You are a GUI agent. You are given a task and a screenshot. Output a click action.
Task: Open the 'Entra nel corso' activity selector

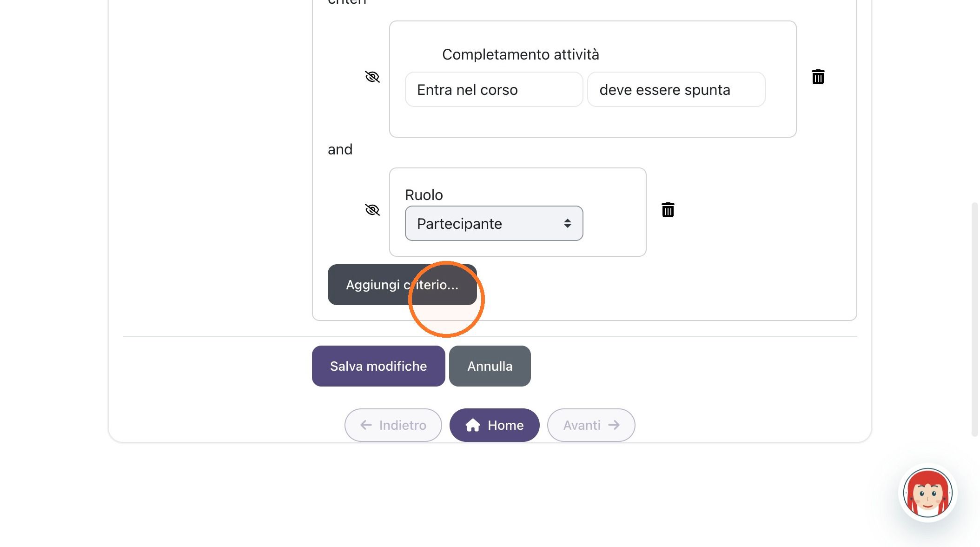(494, 89)
